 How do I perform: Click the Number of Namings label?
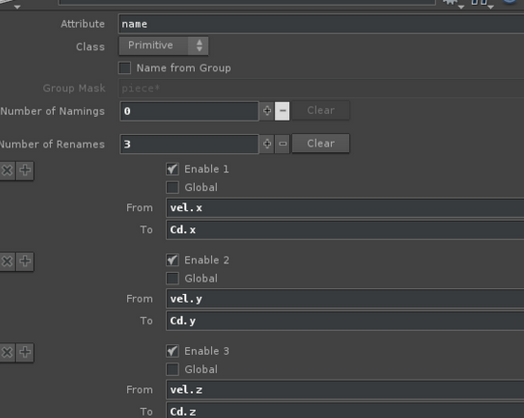(52, 111)
